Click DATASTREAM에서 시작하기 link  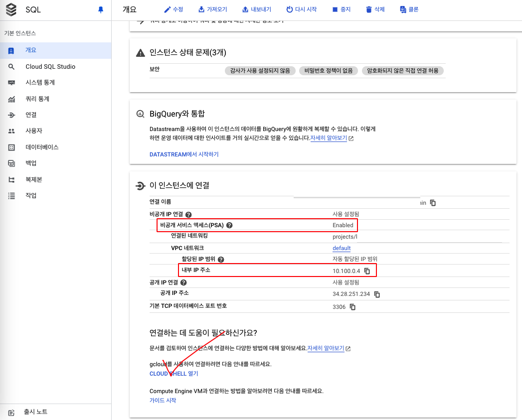(184, 154)
